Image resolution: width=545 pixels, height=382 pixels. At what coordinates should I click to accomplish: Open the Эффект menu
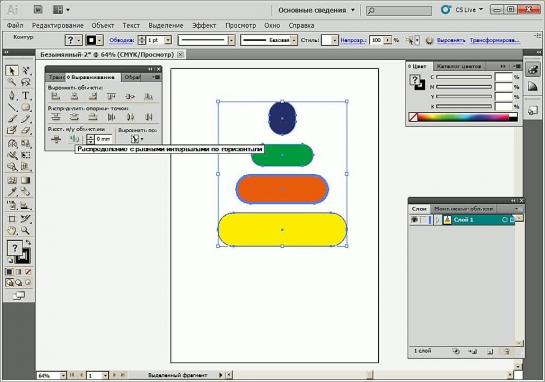pos(204,25)
